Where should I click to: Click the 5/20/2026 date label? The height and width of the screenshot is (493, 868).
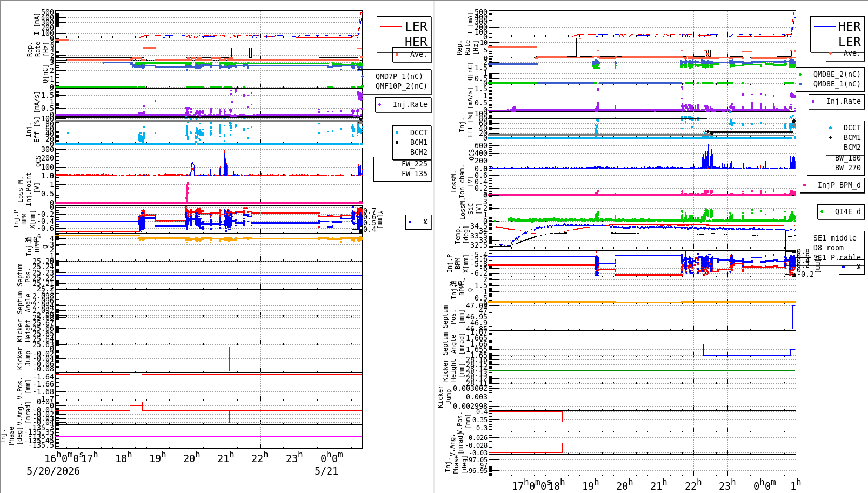pyautogui.click(x=53, y=471)
